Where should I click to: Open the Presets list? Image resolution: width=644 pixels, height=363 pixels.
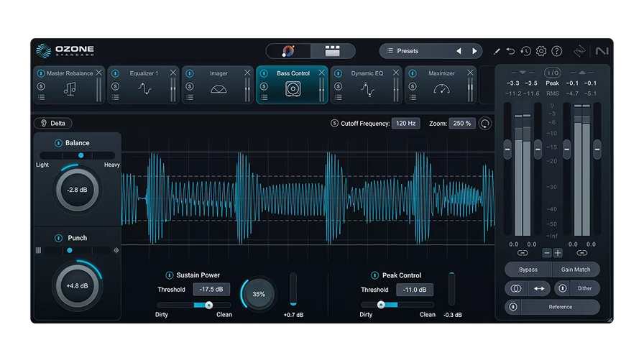click(415, 51)
